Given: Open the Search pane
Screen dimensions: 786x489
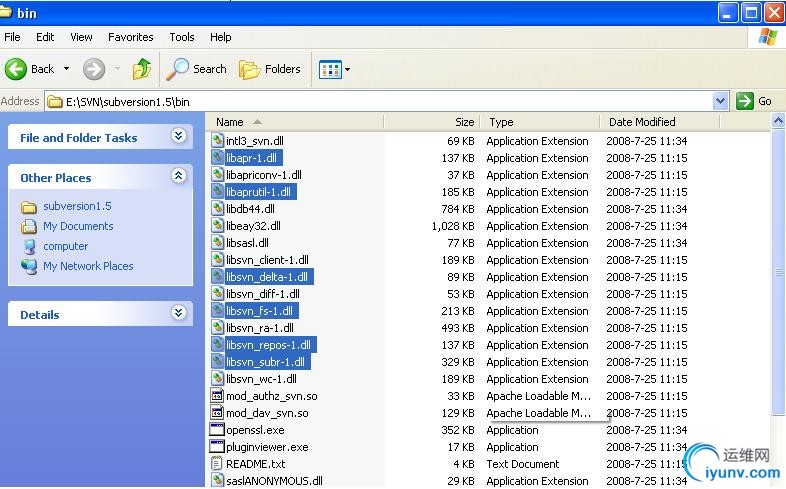Looking at the screenshot, I should point(196,69).
